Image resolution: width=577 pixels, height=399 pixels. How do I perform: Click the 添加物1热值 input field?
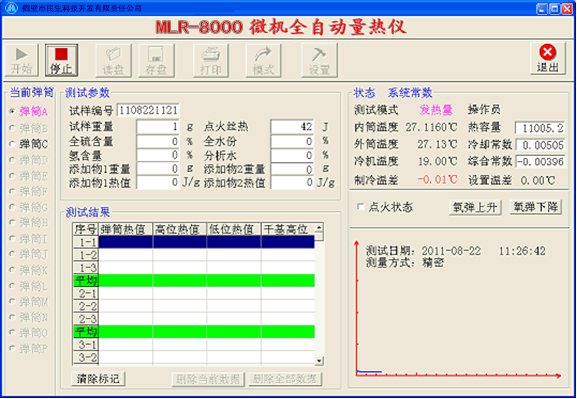(158, 183)
